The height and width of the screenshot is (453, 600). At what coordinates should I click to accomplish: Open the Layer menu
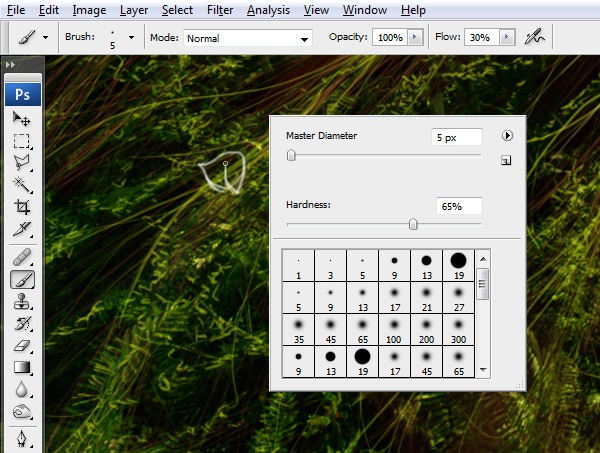134,10
